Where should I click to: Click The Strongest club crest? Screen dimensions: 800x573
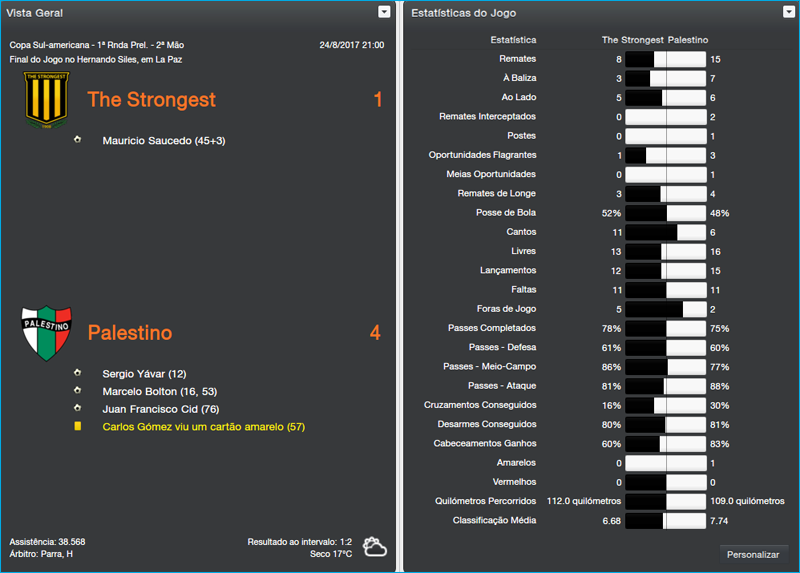[46, 100]
